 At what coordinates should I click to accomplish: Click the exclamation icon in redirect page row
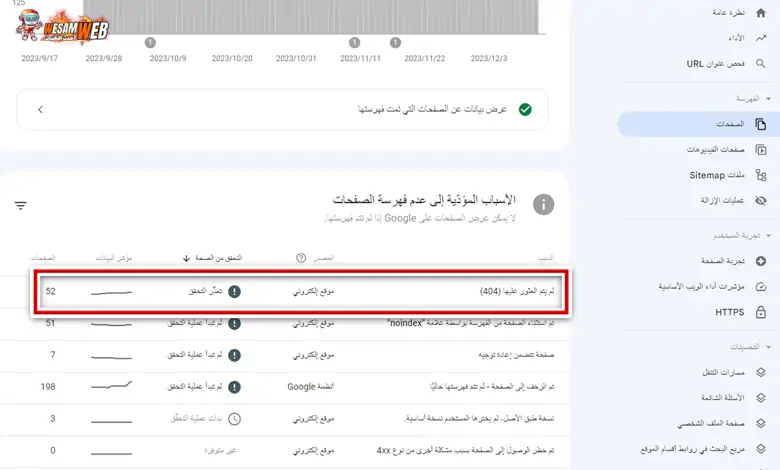click(x=234, y=355)
